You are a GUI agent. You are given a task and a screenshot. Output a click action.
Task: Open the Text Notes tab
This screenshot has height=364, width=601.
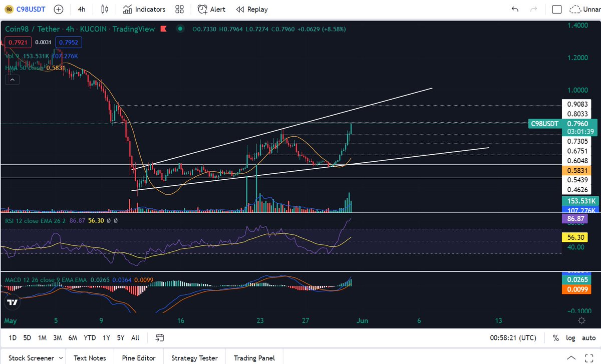click(x=90, y=358)
